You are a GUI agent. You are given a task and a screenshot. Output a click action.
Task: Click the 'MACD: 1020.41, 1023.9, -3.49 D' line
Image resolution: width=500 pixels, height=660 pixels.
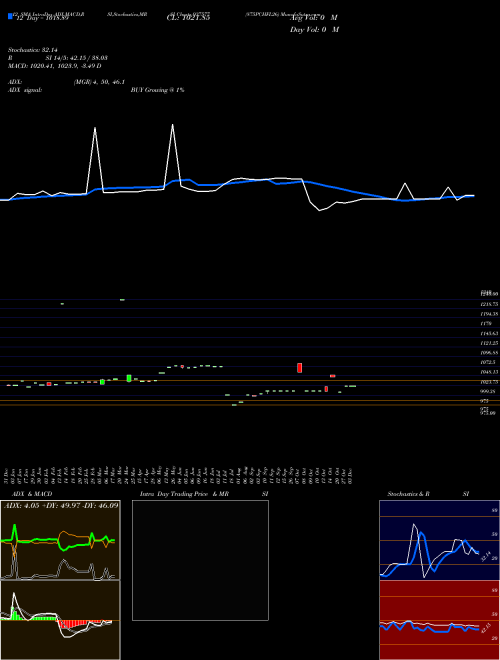55,66
